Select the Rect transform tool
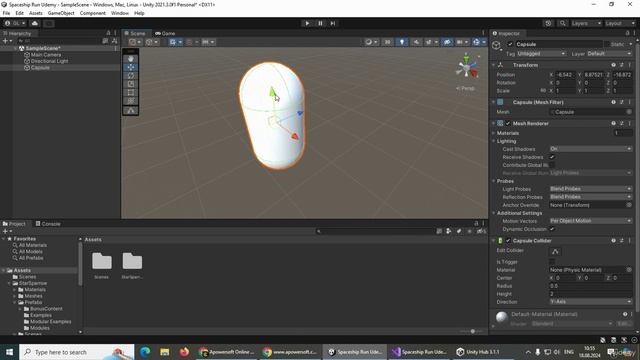 click(131, 93)
